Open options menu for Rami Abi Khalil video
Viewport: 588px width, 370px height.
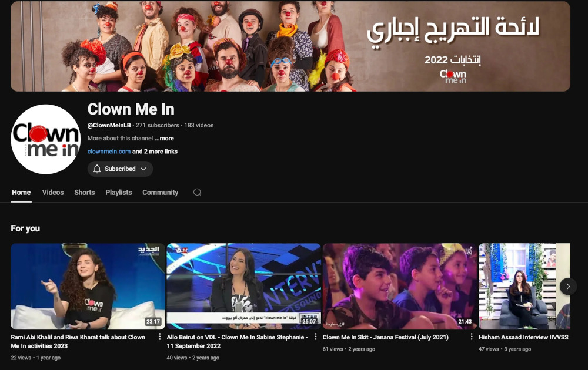160,337
